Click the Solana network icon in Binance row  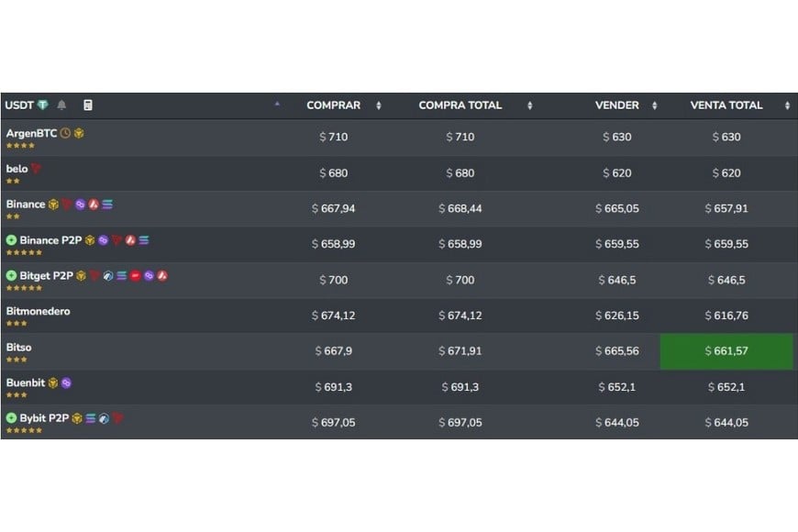[x=107, y=205]
